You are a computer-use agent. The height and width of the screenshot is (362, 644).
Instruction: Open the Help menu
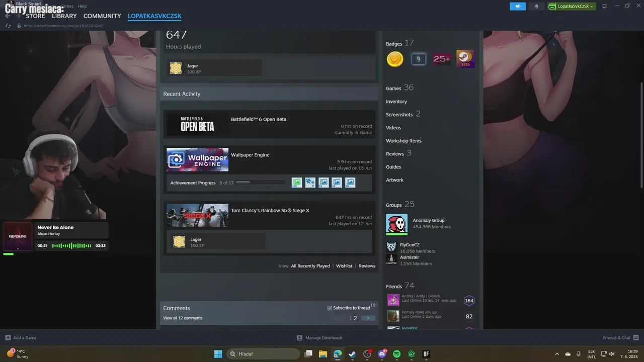83,6
